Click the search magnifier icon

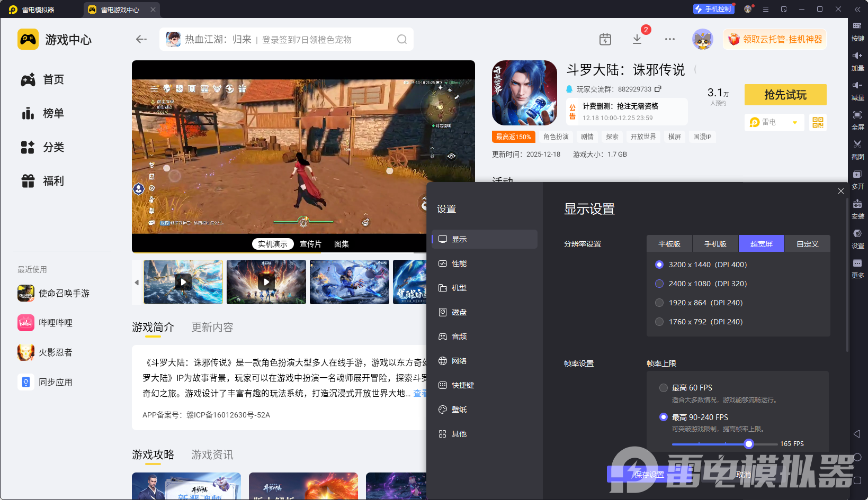click(402, 39)
